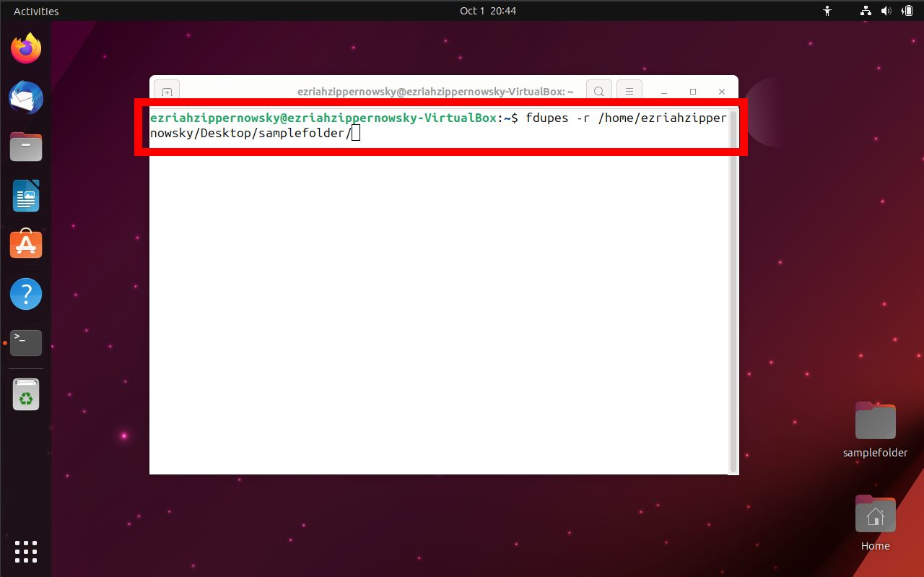Open a new terminal tab
Image resolution: width=924 pixels, height=577 pixels.
tap(167, 92)
